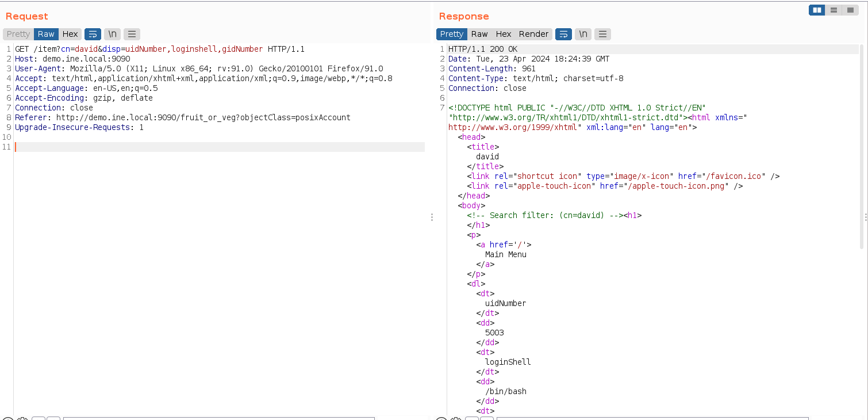Click the opening <head> tag line

471,137
